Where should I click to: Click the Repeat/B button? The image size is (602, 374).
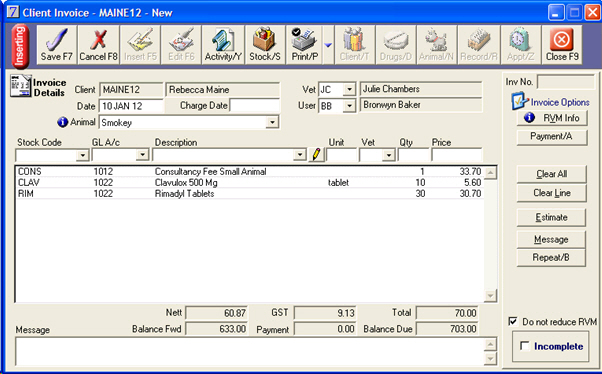pyautogui.click(x=551, y=258)
